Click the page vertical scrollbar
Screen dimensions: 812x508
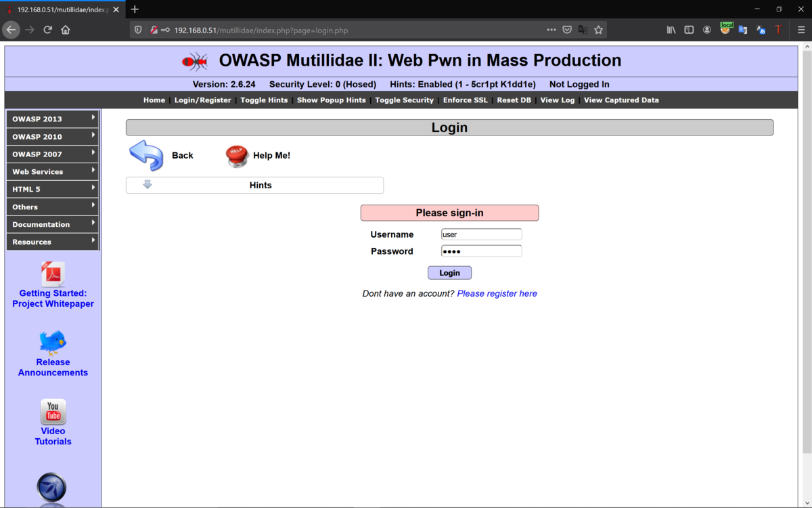(806, 251)
